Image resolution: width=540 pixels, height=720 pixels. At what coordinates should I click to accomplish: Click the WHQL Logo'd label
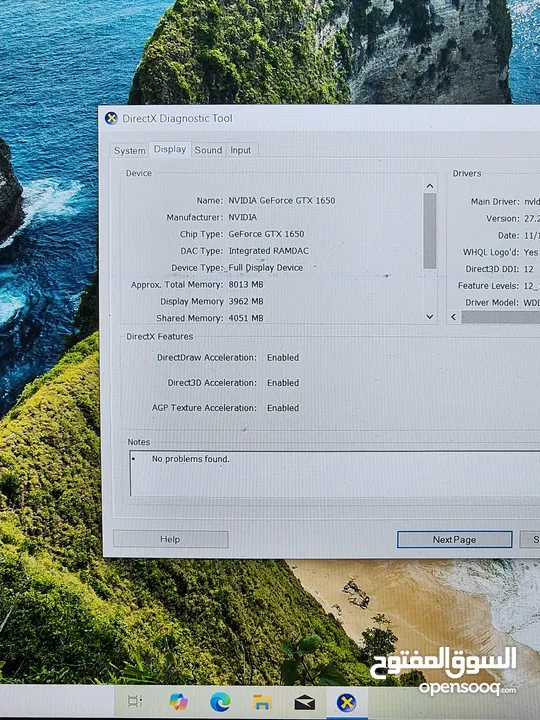pyautogui.click(x=491, y=252)
